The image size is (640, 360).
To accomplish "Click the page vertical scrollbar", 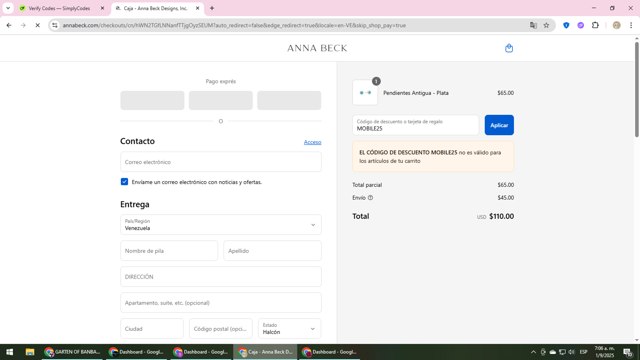I will 637,90.
